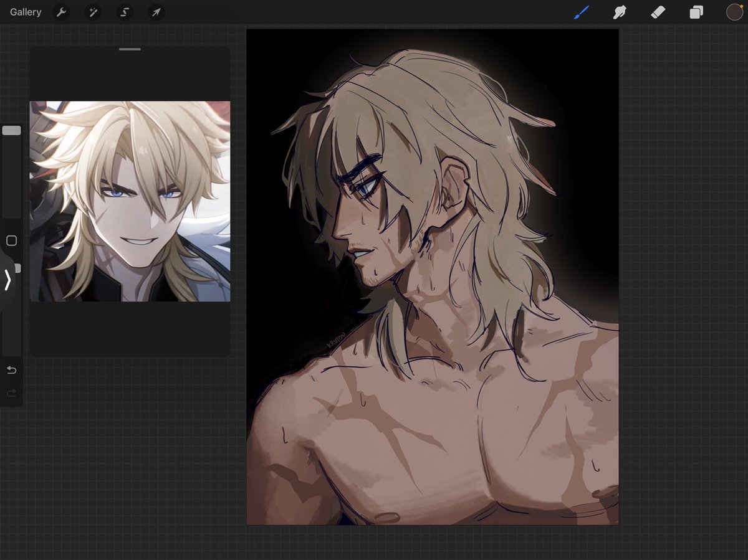This screenshot has width=748, height=560.
Task: Open the Actions wrench menu
Action: [x=61, y=12]
